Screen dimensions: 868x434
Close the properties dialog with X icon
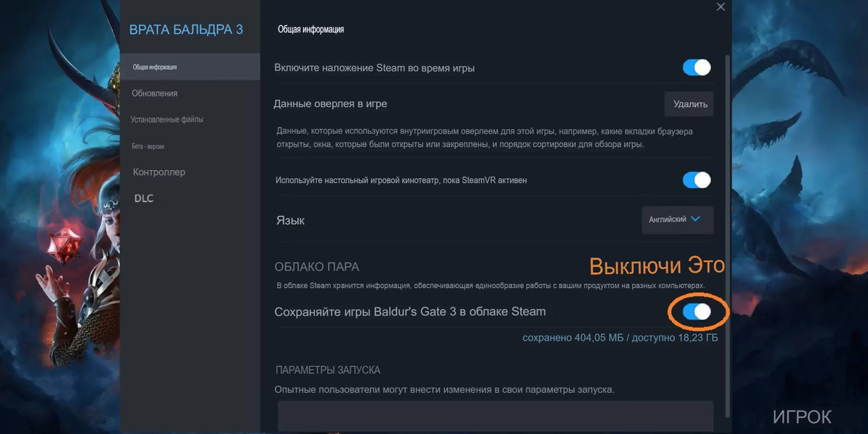click(720, 7)
